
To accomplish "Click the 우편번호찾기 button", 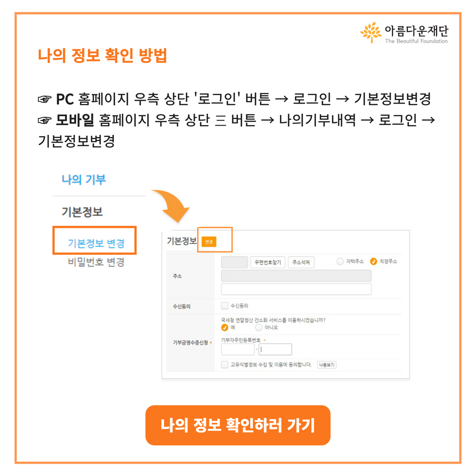I will [x=268, y=262].
